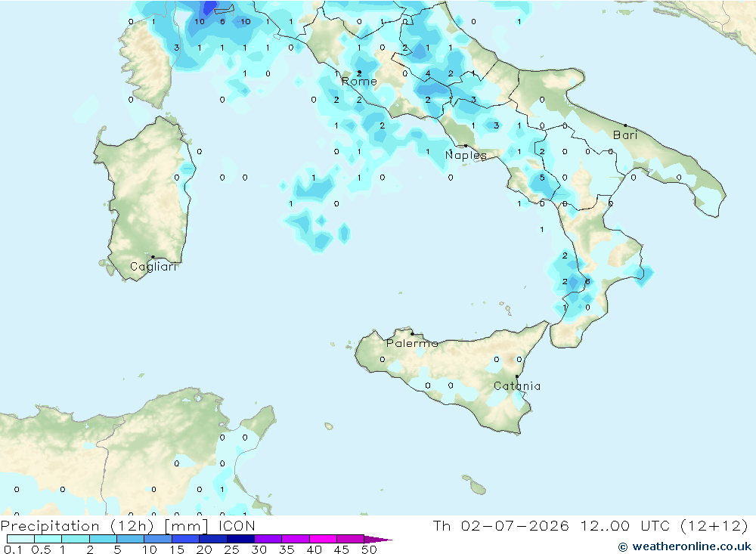Screen dimensions: 756x554
Task: Select the 10–15 mm legend swatch
Action: tap(158, 539)
